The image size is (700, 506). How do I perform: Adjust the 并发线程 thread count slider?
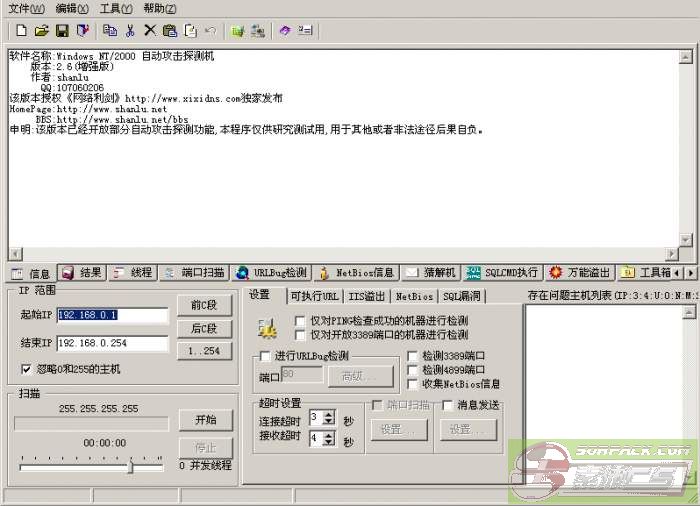[x=129, y=466]
